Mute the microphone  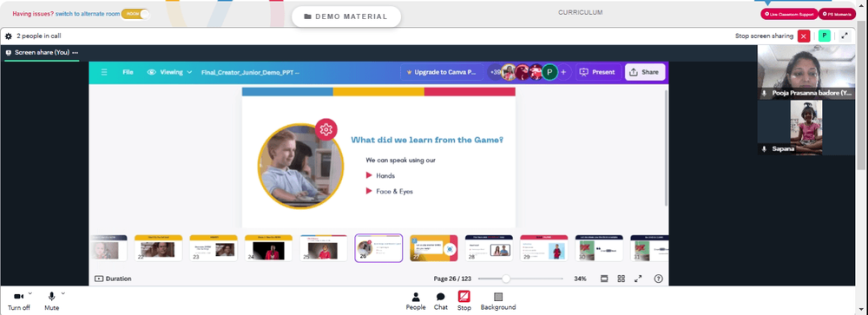(x=51, y=302)
